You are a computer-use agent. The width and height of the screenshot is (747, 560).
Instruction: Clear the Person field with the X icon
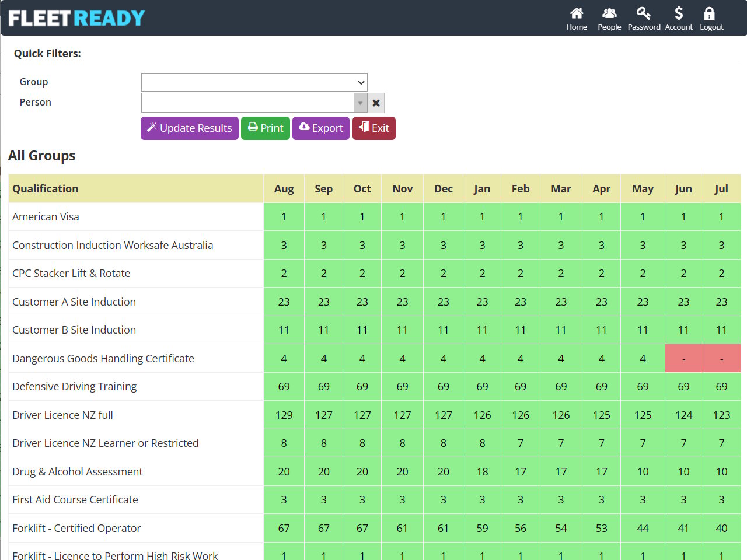coord(376,103)
